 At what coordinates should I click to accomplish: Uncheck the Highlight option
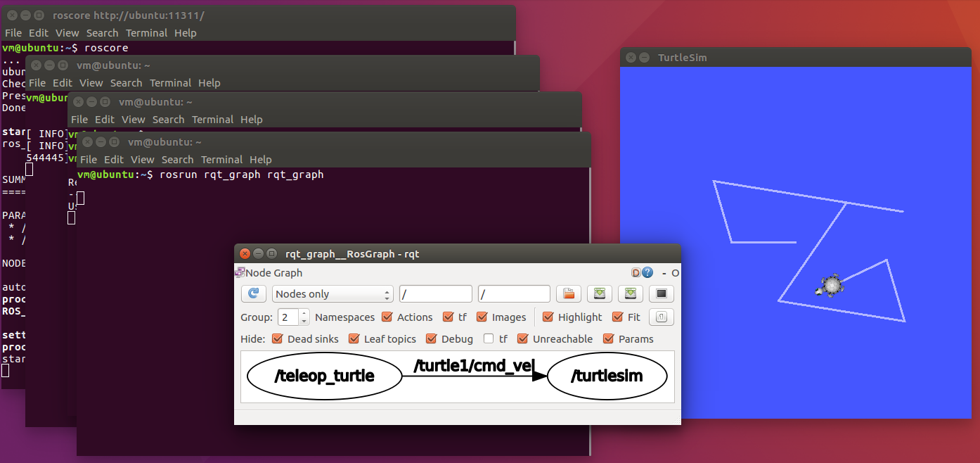[548, 317]
